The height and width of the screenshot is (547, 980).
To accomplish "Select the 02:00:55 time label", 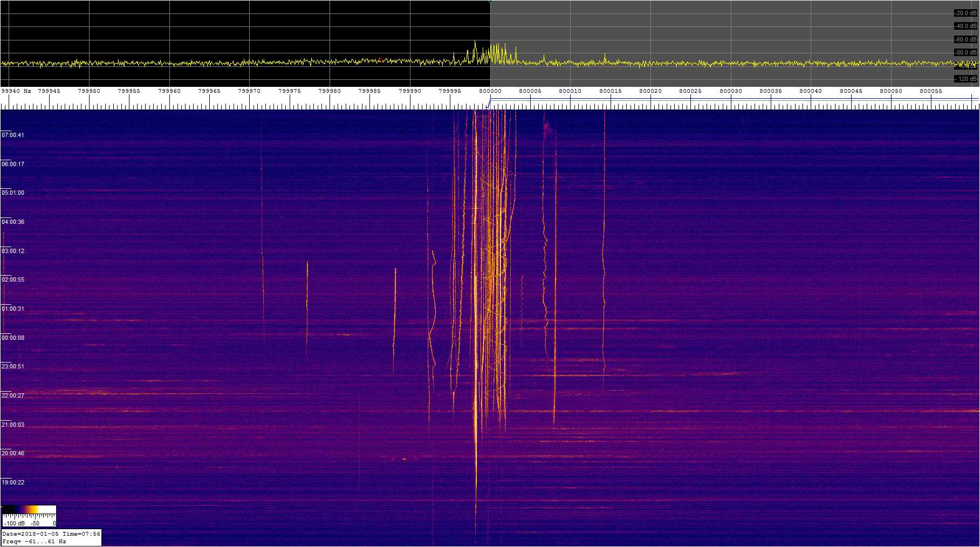I will (x=13, y=279).
